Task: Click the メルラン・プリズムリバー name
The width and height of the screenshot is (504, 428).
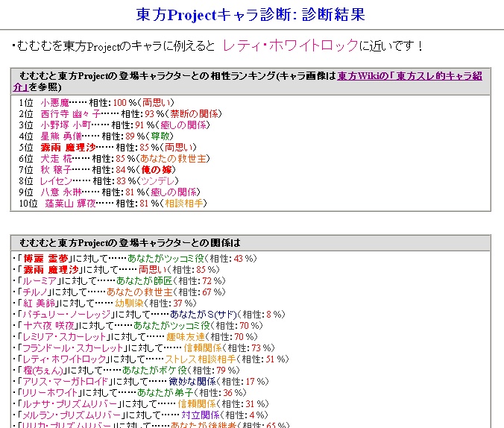Action: [x=72, y=415]
